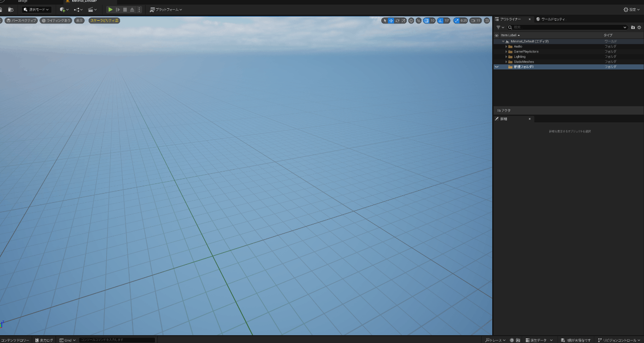
Task: Click the create new folder icon
Action: coord(633,28)
